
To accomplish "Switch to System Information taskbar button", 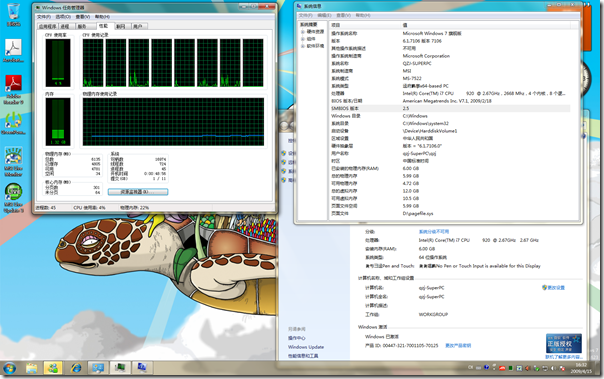I will point(142,368).
